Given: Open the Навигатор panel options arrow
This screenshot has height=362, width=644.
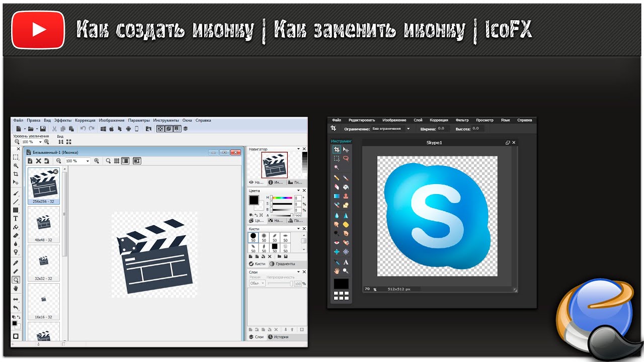Looking at the screenshot, I should click(x=298, y=149).
